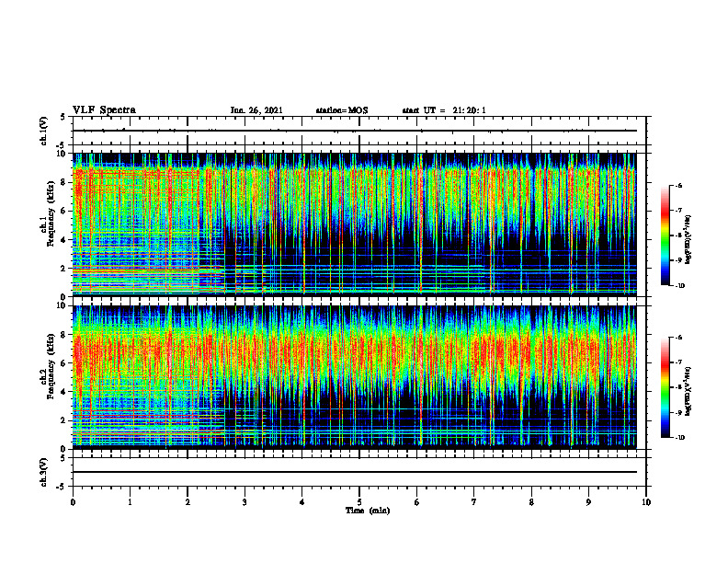Image resolution: width=728 pixels, height=563 pixels.
Task: Click the "ch.1(V)" waveform axis label
Action: click(43, 131)
